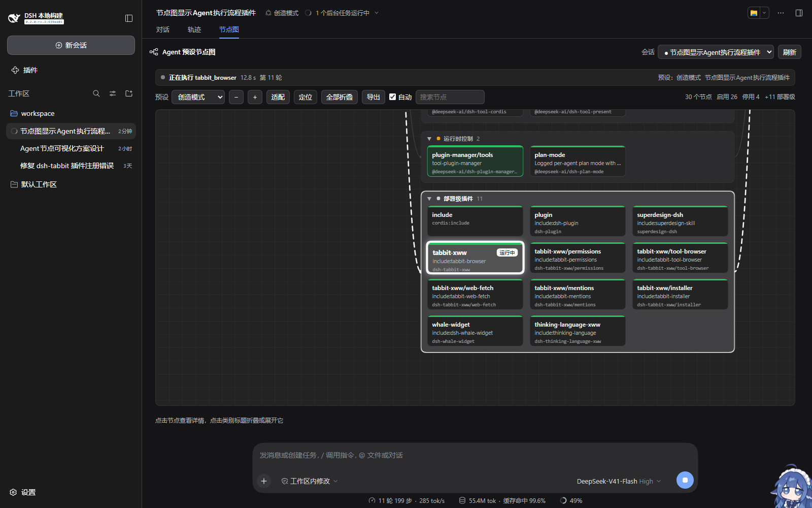Select the workspace folder
Screen dimensions: 812x508
(71, 113)
